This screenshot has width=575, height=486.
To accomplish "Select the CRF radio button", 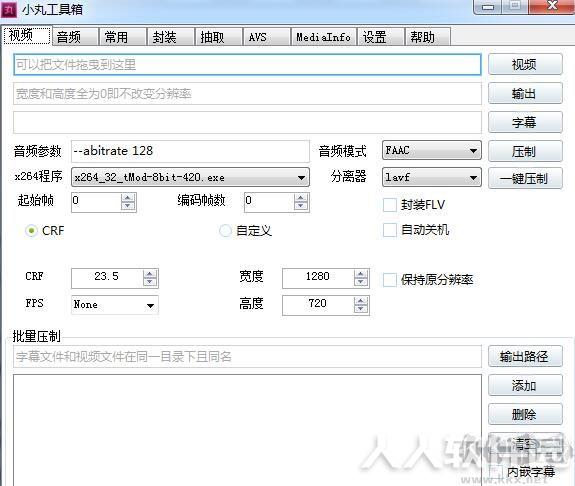I will [x=32, y=231].
